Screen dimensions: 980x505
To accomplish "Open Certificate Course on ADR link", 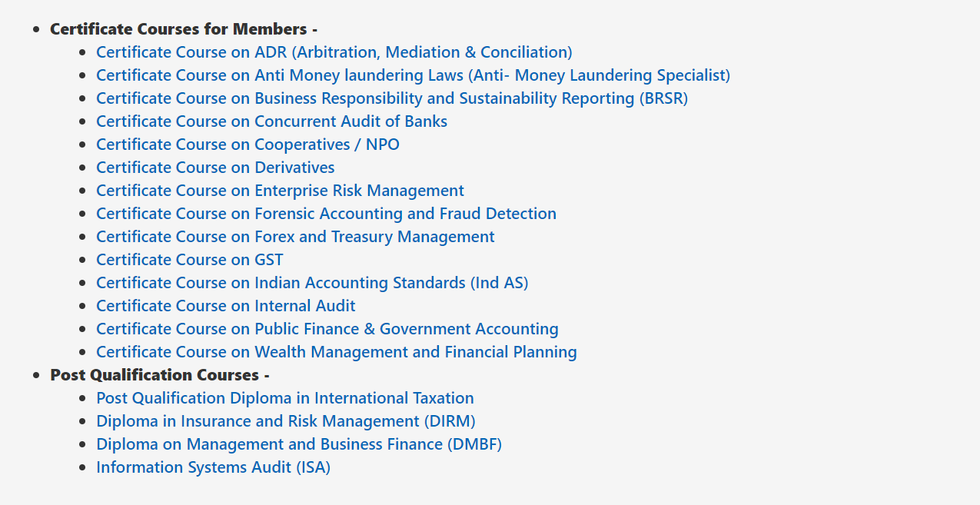I will pos(334,52).
